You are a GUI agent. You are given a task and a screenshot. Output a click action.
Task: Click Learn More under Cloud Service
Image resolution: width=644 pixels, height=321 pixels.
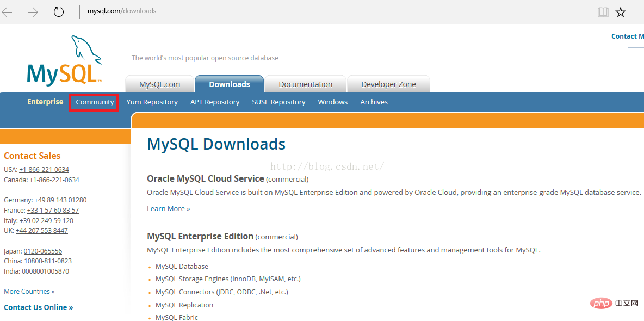click(169, 209)
